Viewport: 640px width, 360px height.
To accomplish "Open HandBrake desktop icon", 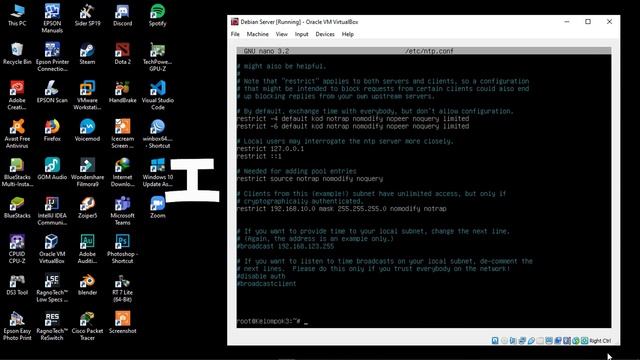I will click(122, 92).
